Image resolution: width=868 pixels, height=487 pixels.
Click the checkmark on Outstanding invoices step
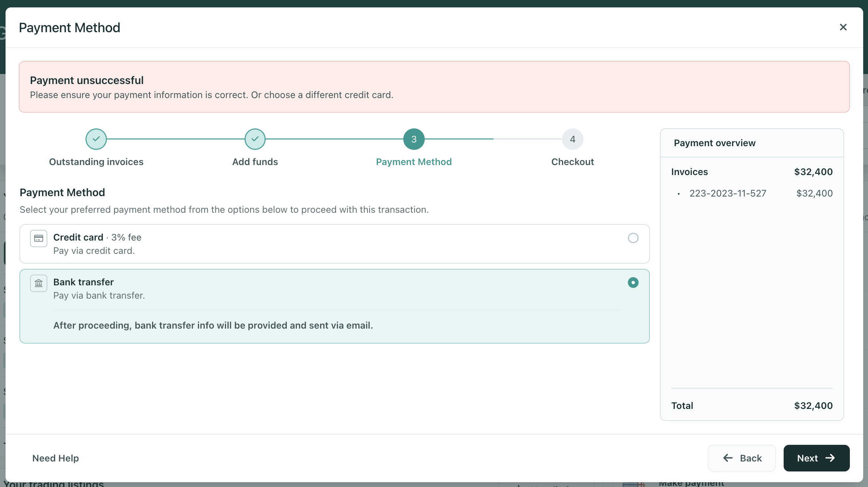pos(96,139)
